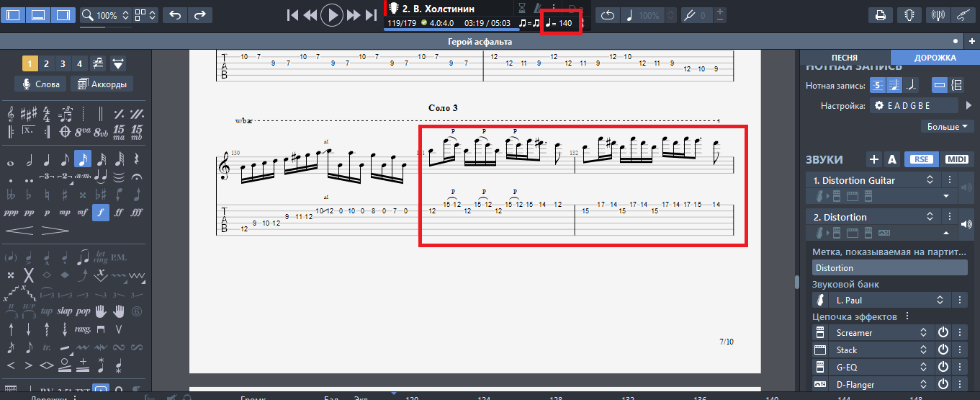Image resolution: width=980 pixels, height=400 pixels.
Task: Open the 100% zoom dropdown
Action: point(105,15)
